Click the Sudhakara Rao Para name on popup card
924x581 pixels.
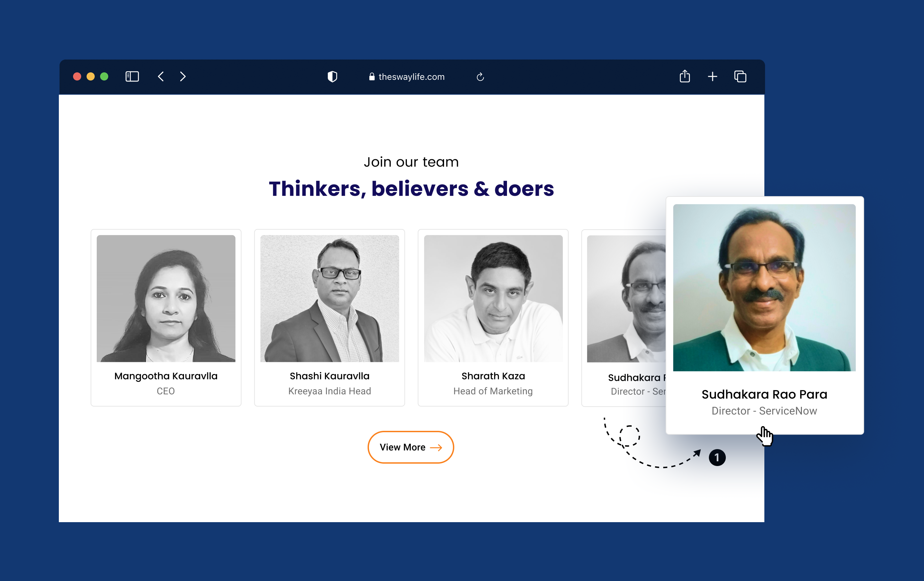pyautogui.click(x=764, y=394)
